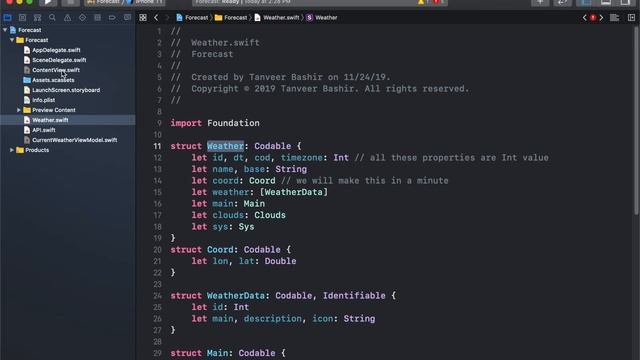Click line number 20 in gutter
The height and width of the screenshot is (360, 640).
tap(157, 250)
